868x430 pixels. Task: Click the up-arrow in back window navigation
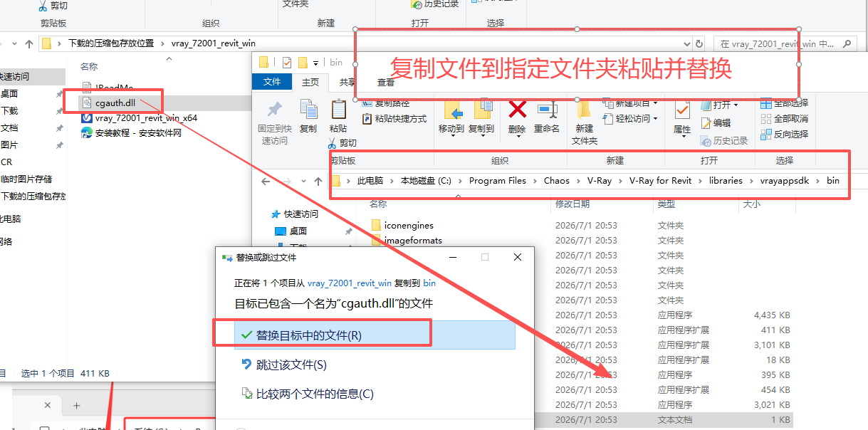(x=29, y=43)
